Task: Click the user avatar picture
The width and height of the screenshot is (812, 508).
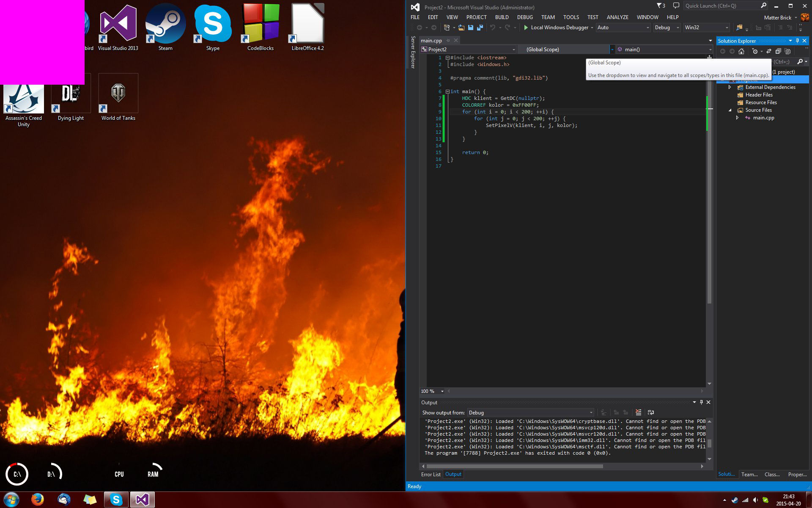Action: [x=805, y=17]
